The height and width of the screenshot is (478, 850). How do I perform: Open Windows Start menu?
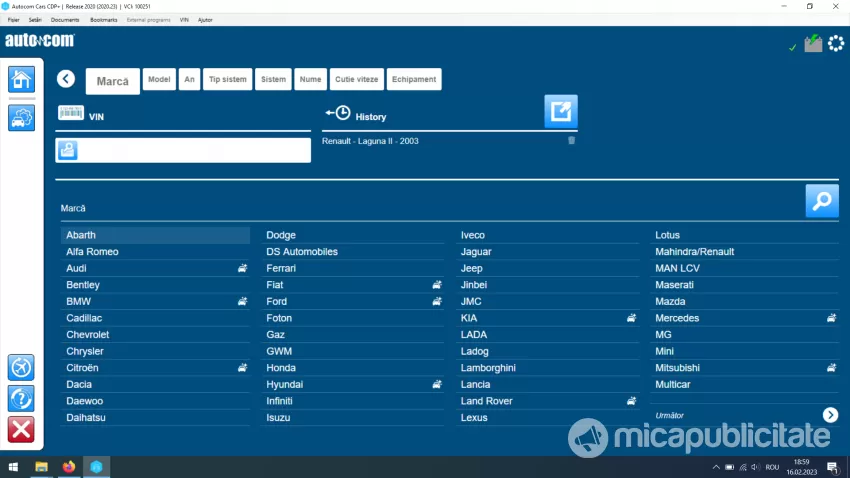(x=14, y=467)
